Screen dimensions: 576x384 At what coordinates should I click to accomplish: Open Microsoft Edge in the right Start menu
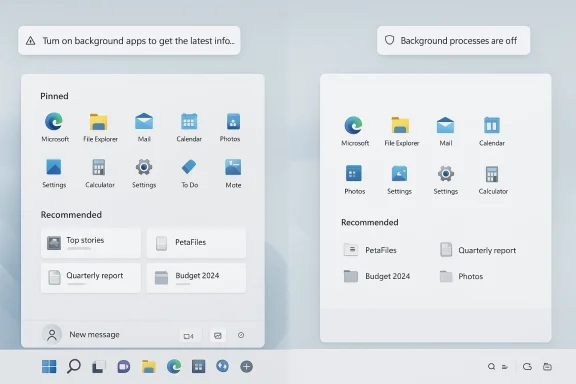pyautogui.click(x=353, y=125)
